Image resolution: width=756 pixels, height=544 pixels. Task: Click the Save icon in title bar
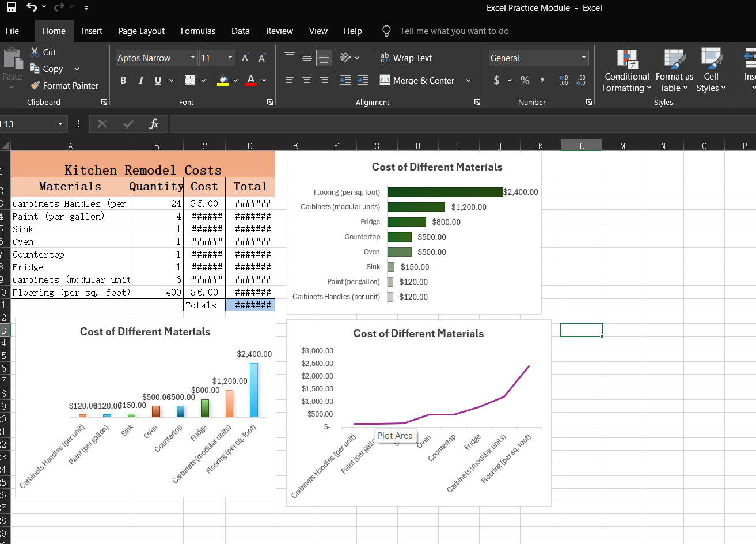coord(11,7)
